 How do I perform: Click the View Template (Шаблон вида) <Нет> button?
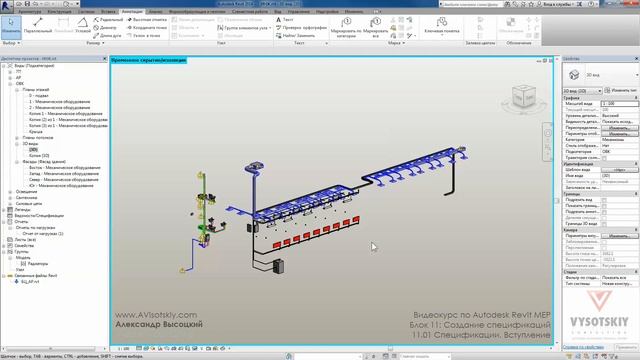point(619,170)
